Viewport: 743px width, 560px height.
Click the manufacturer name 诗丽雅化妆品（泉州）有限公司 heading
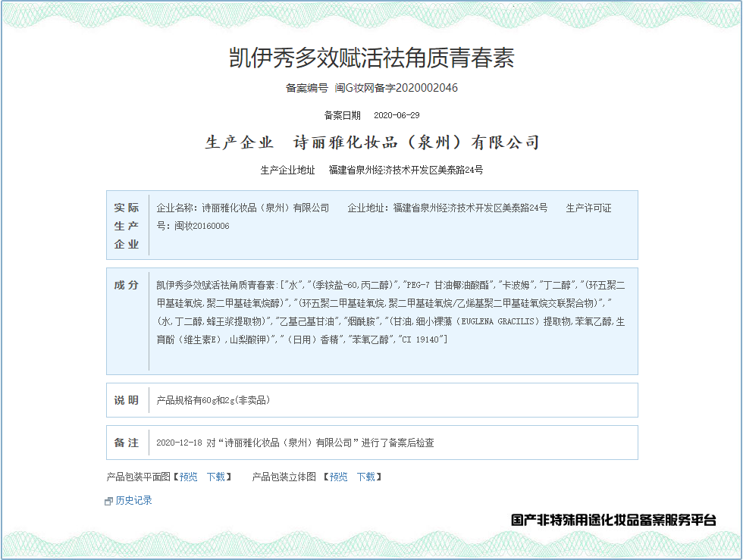(x=416, y=142)
